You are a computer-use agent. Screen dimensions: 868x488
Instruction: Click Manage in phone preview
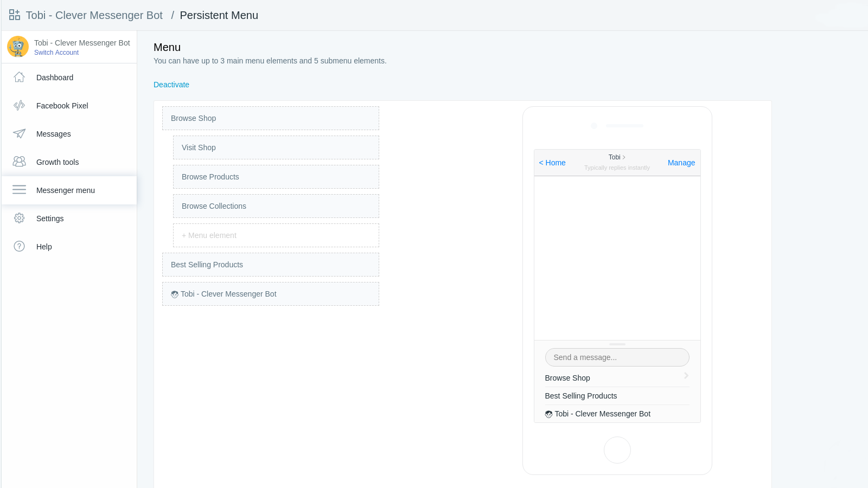pyautogui.click(x=681, y=163)
